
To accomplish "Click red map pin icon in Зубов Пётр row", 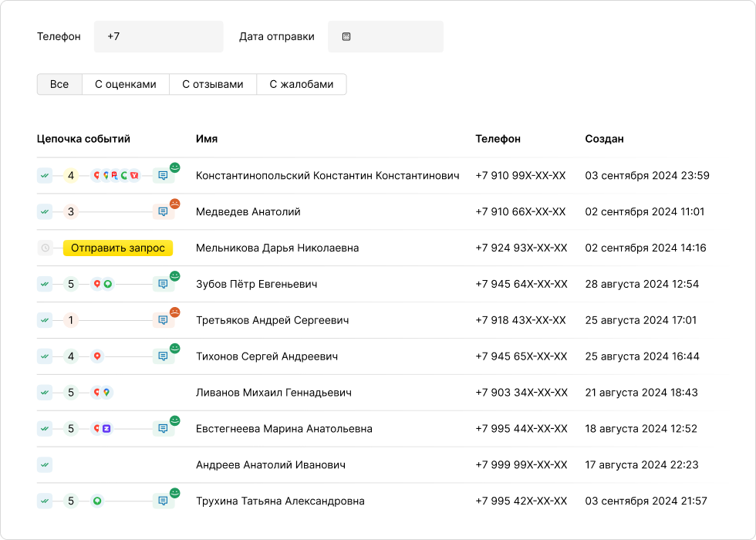I will (x=97, y=284).
